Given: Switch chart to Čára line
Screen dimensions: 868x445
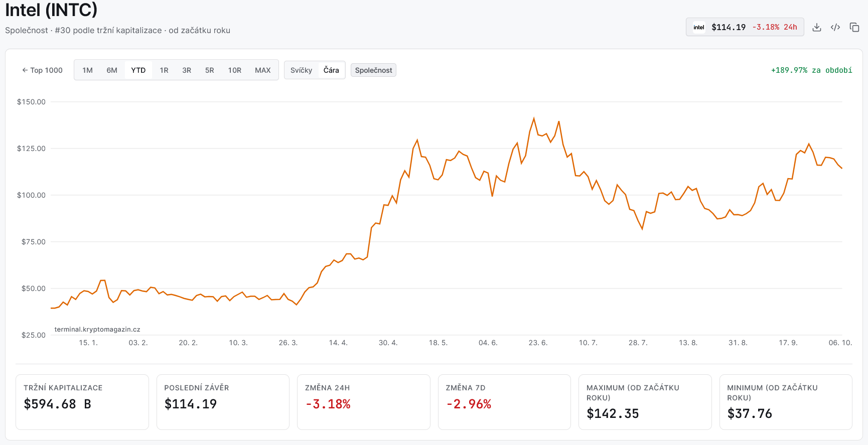Looking at the screenshot, I should [331, 70].
